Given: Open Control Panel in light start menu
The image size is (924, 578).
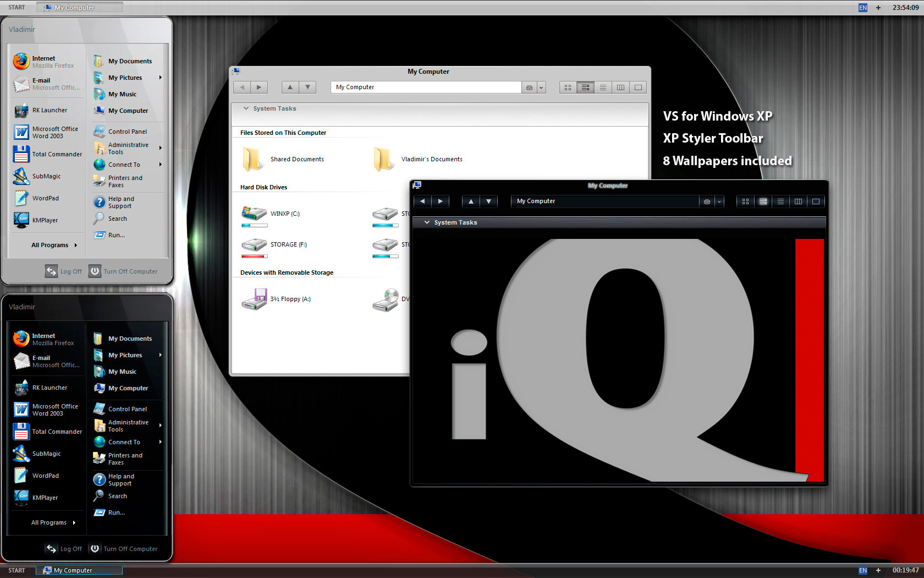Looking at the screenshot, I should 120,132.
